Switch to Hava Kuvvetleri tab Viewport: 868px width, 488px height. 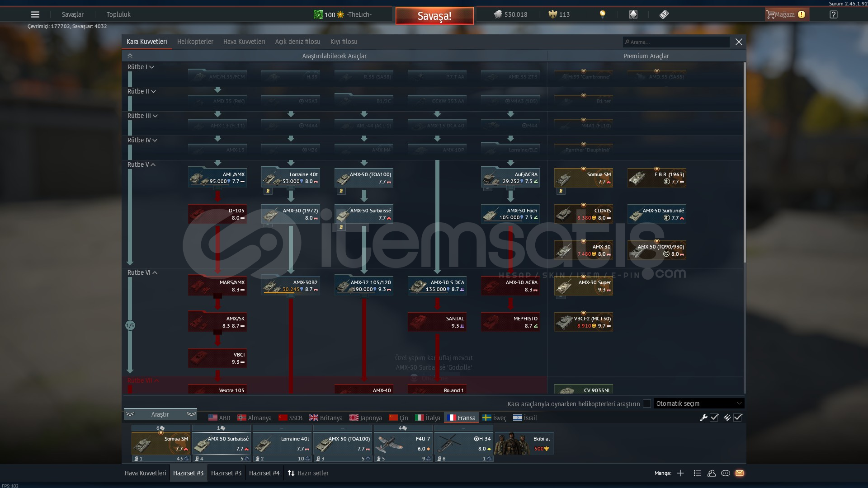click(x=244, y=42)
